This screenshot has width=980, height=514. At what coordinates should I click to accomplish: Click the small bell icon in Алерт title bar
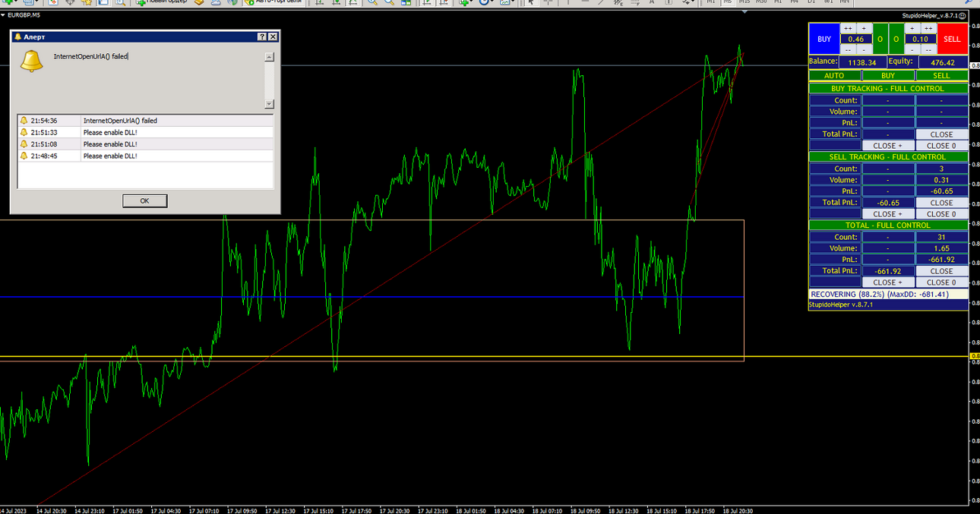coord(18,36)
